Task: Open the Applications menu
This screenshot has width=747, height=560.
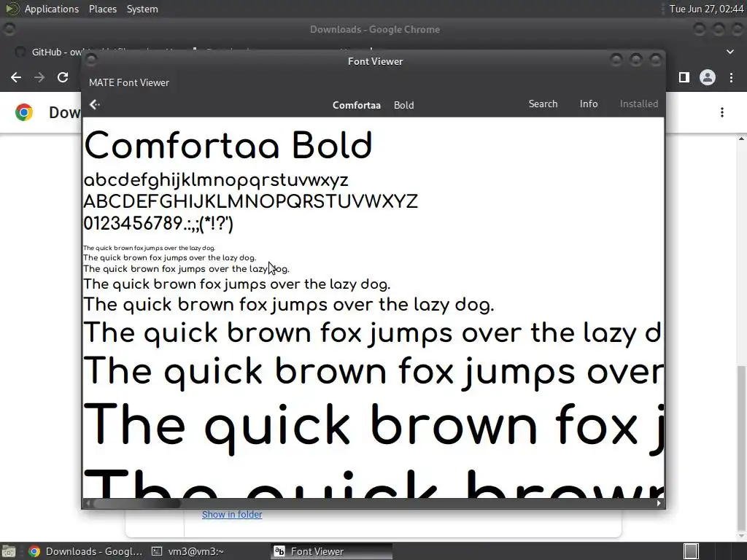Action: [x=52, y=9]
